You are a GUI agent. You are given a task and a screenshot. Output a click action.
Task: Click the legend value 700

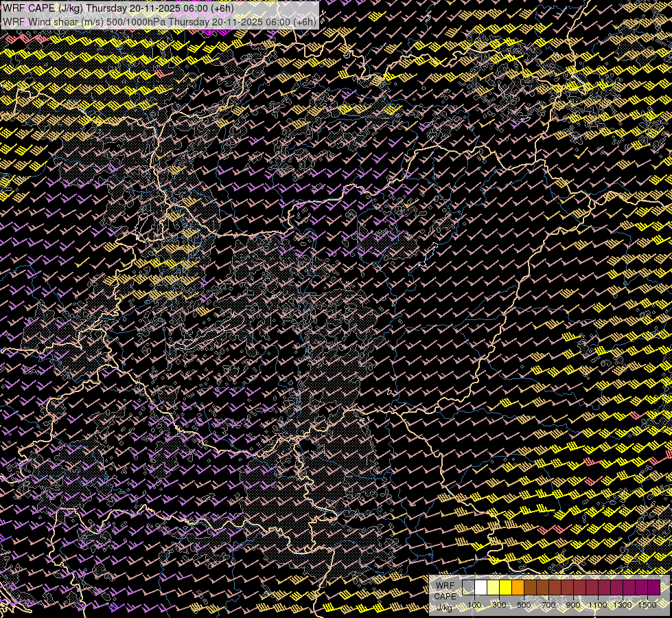[x=548, y=605]
